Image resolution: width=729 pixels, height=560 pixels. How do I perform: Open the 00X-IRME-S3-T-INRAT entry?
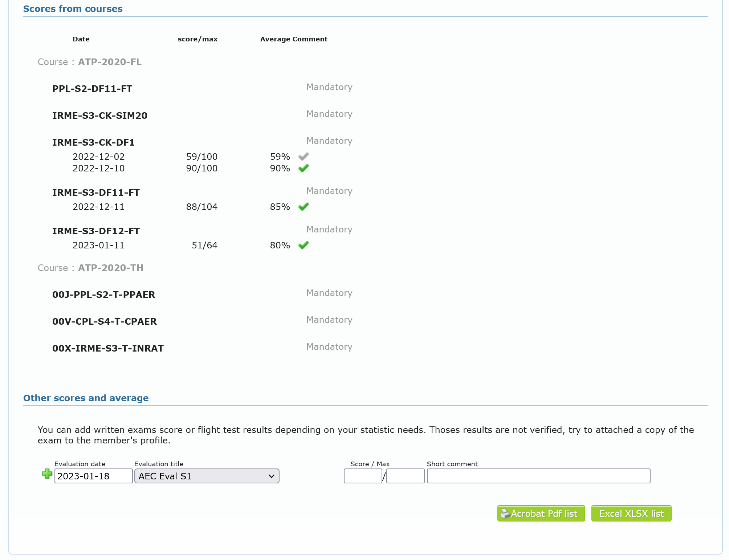pos(108,348)
